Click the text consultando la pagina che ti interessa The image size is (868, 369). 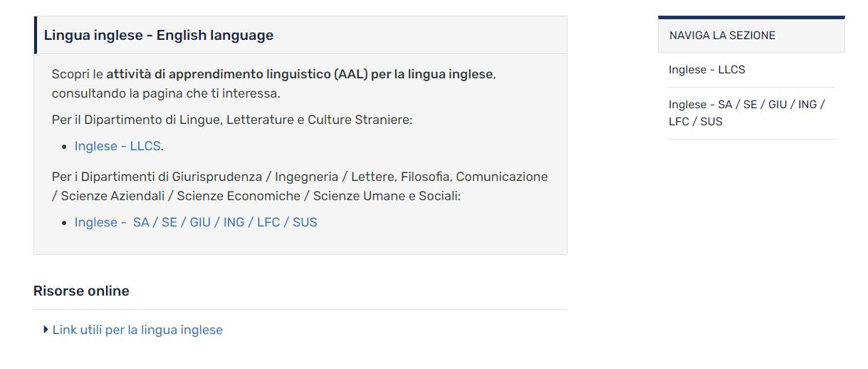point(166,93)
